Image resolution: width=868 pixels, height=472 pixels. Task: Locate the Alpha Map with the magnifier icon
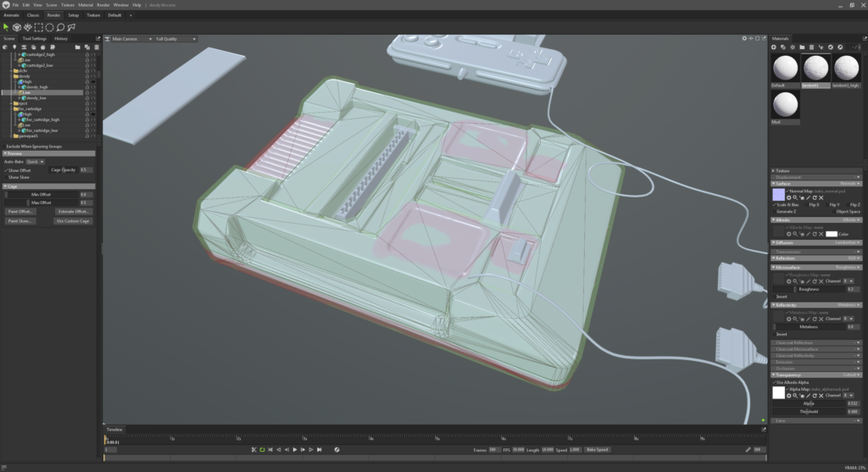coord(795,396)
